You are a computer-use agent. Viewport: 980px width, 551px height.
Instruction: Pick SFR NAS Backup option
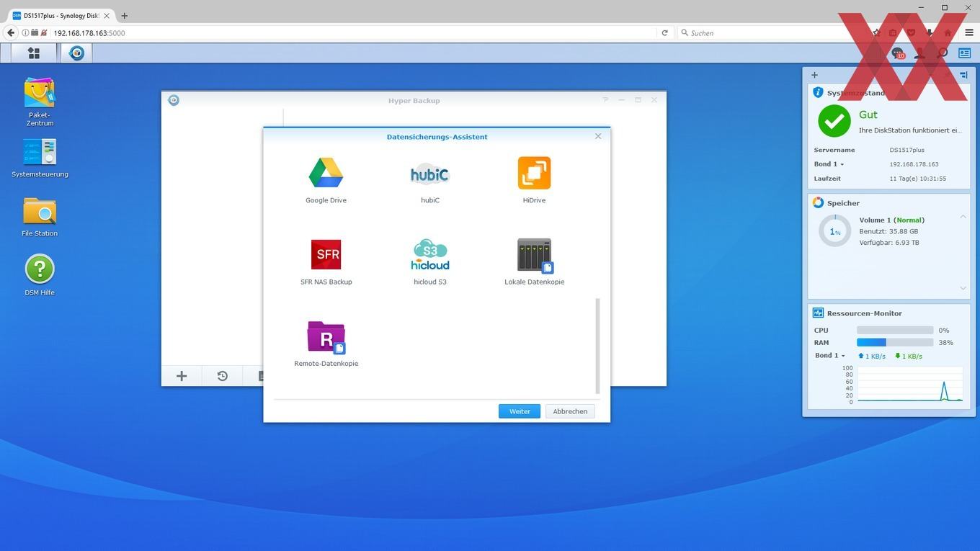[326, 261]
